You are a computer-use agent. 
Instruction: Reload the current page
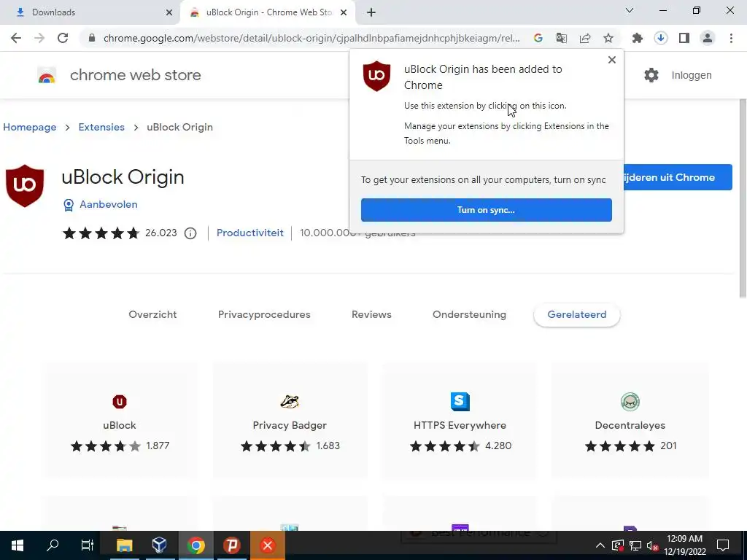[63, 38]
